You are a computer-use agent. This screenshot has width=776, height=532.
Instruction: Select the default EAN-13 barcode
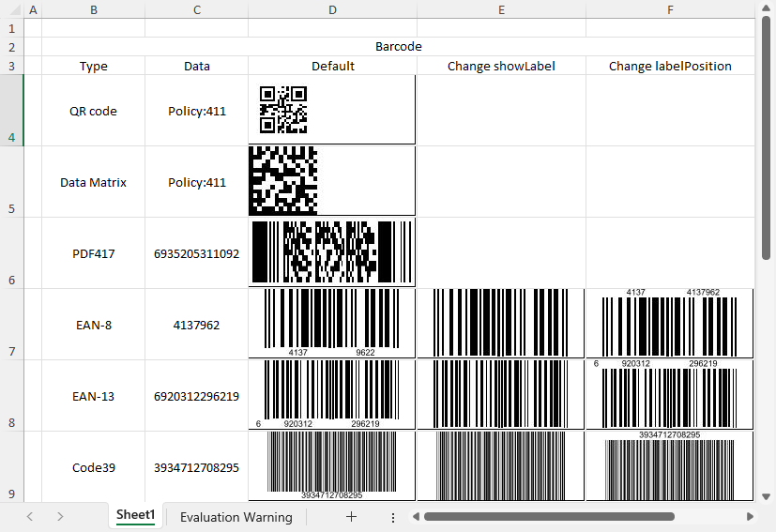click(x=332, y=395)
